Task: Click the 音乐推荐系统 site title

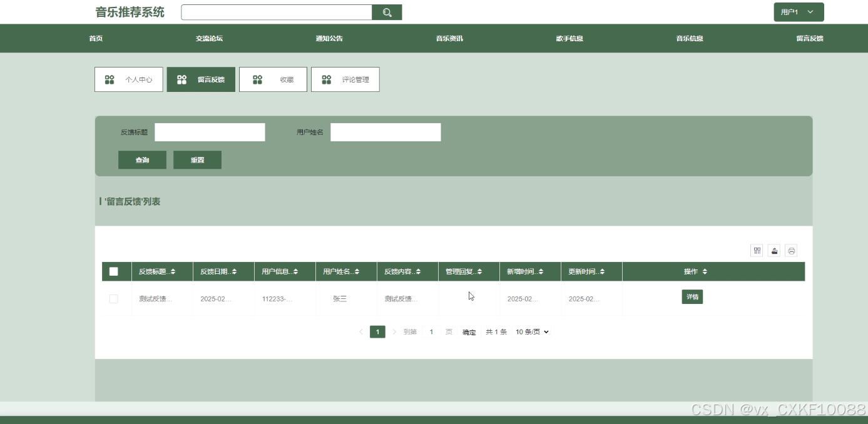Action: (x=130, y=12)
